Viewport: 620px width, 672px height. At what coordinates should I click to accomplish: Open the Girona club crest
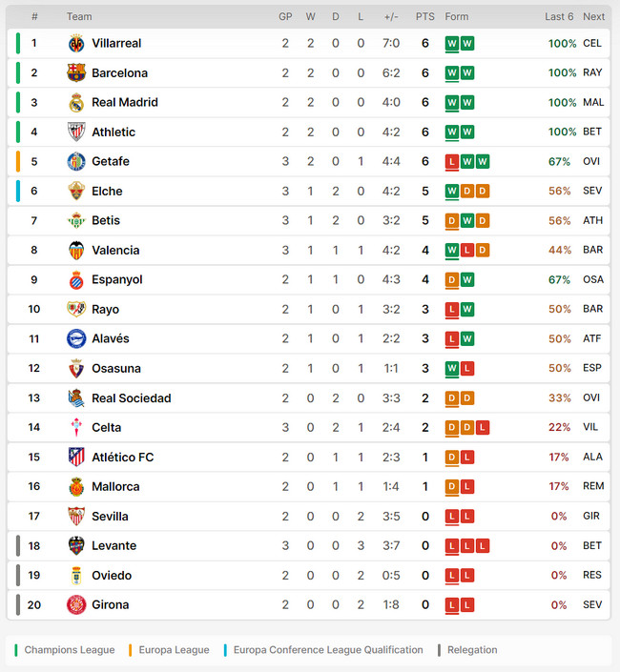pos(76,604)
